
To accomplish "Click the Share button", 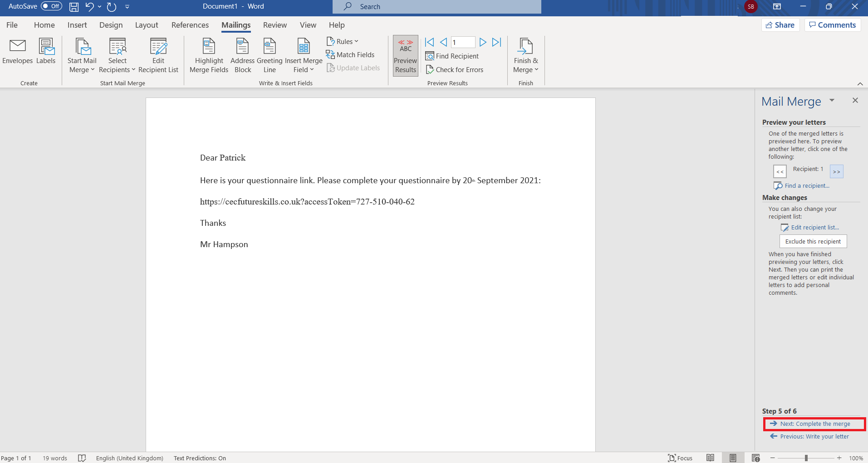I will (780, 25).
